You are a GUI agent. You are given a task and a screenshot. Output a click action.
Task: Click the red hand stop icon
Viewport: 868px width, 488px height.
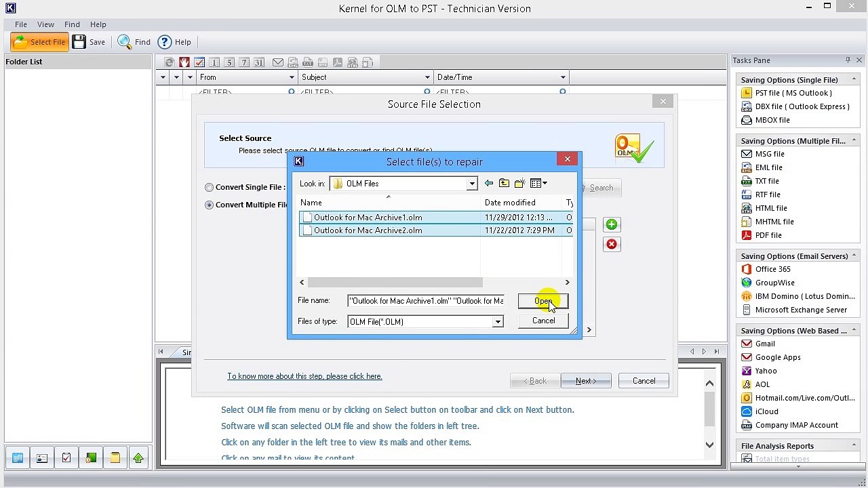(184, 62)
